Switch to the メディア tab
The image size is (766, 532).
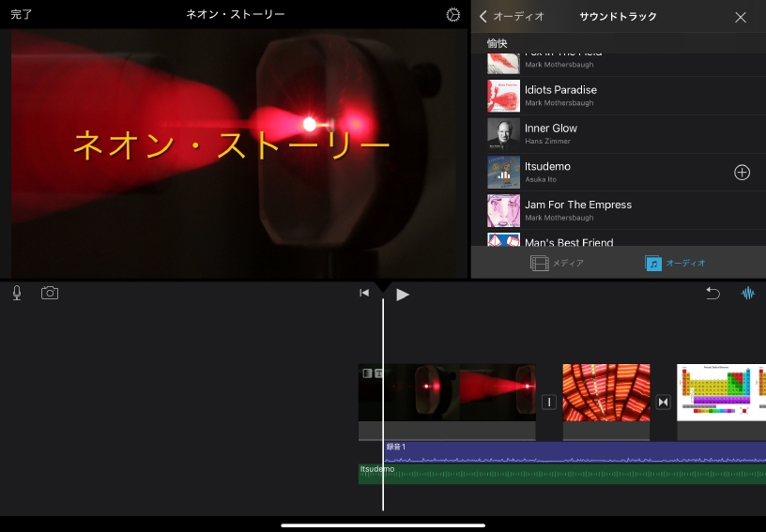click(x=557, y=264)
